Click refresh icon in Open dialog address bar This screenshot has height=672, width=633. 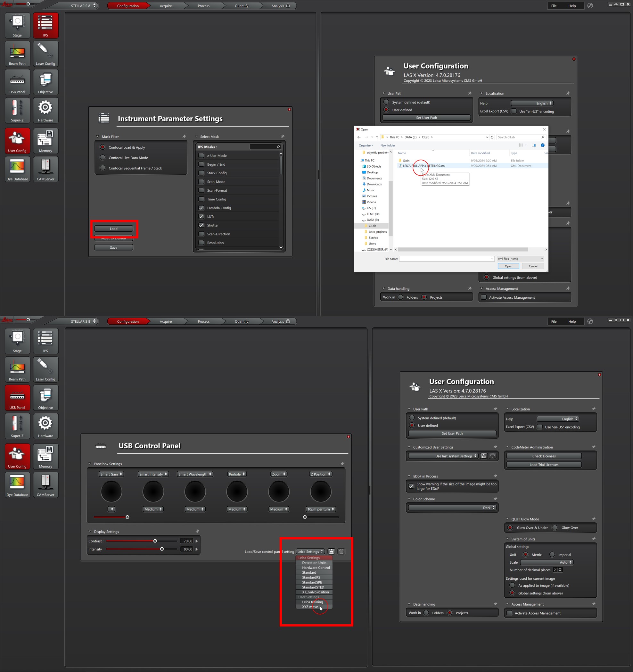492,137
